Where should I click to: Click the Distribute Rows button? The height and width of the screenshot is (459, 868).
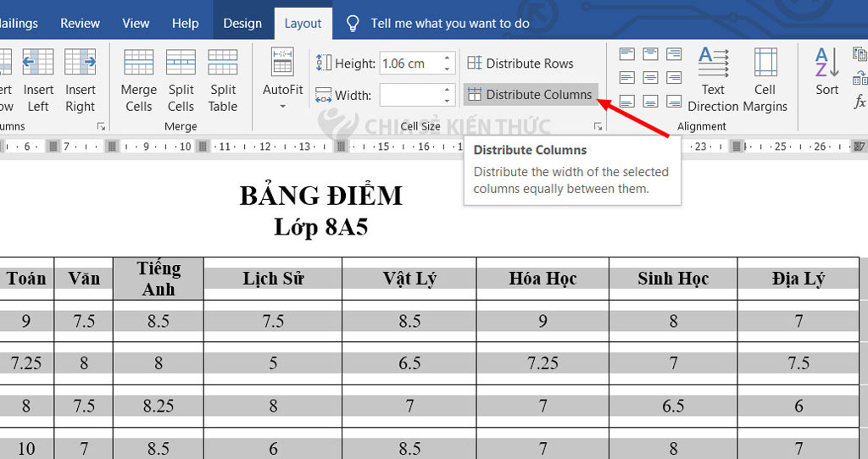pos(520,63)
